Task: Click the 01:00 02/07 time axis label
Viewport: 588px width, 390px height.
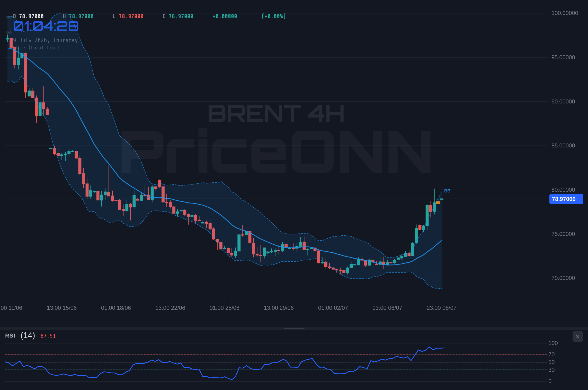Action: pyautogui.click(x=333, y=308)
